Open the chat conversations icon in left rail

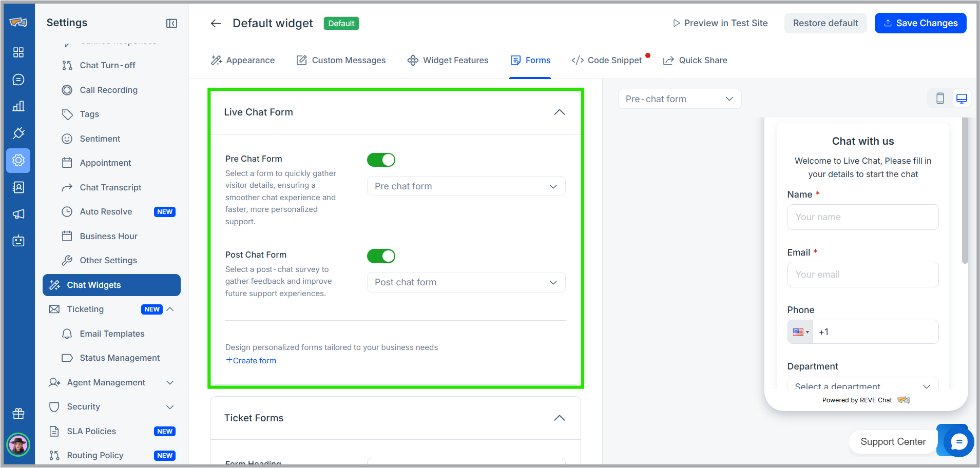pyautogui.click(x=18, y=80)
